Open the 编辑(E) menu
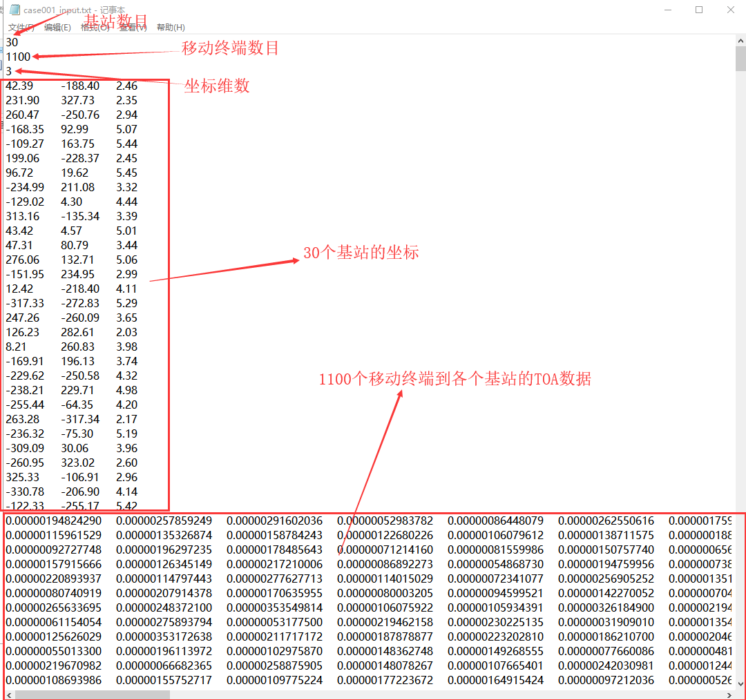This screenshot has width=746, height=700. pyautogui.click(x=57, y=28)
